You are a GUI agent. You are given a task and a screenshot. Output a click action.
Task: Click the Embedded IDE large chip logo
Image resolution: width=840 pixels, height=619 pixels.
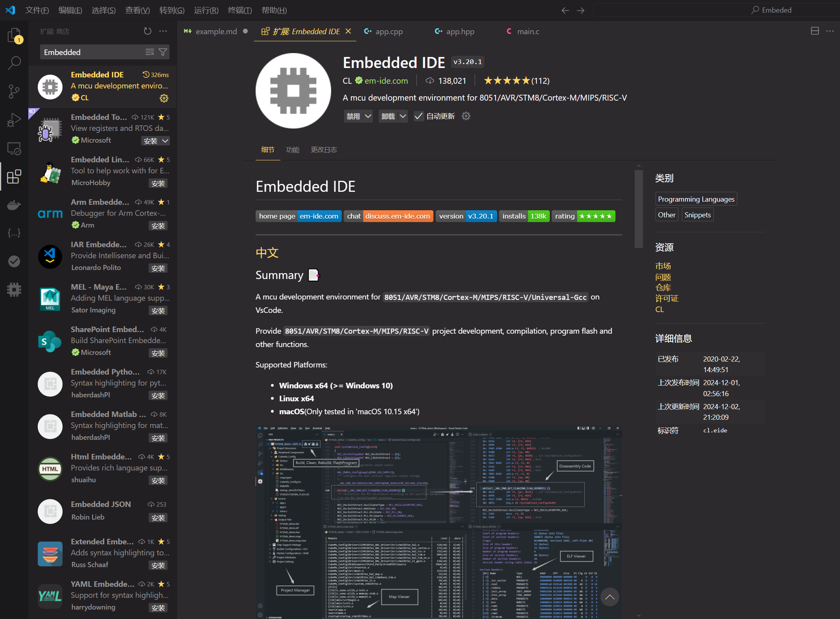(x=293, y=91)
